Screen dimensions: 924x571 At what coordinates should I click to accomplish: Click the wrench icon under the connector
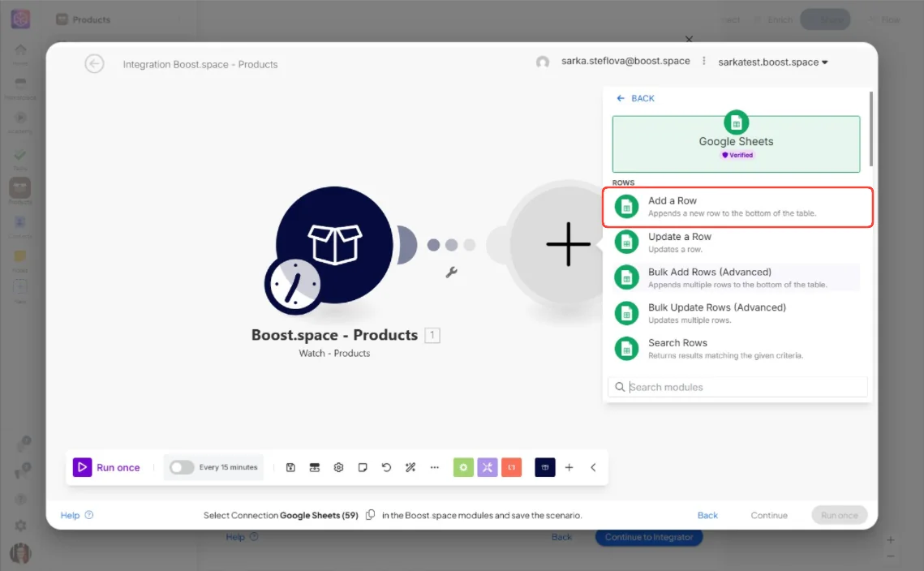coord(451,273)
